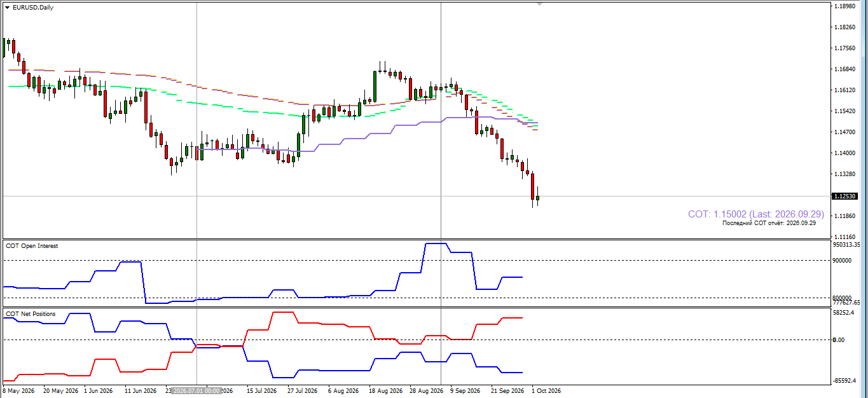Click the 21 Sep 2026 date label
The height and width of the screenshot is (398, 868).
pos(507,391)
